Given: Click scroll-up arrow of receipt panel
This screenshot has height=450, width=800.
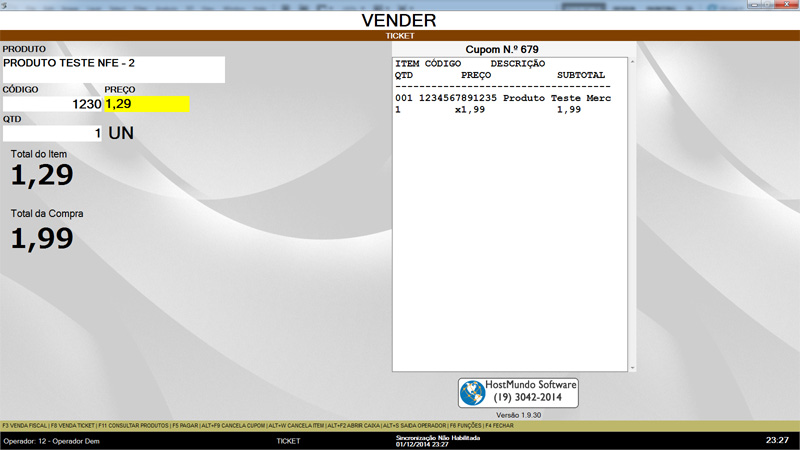Looking at the screenshot, I should [631, 62].
